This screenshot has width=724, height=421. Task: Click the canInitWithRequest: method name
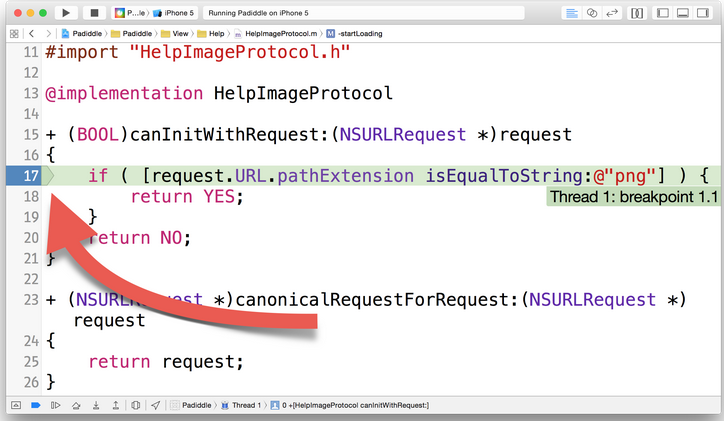(x=230, y=135)
